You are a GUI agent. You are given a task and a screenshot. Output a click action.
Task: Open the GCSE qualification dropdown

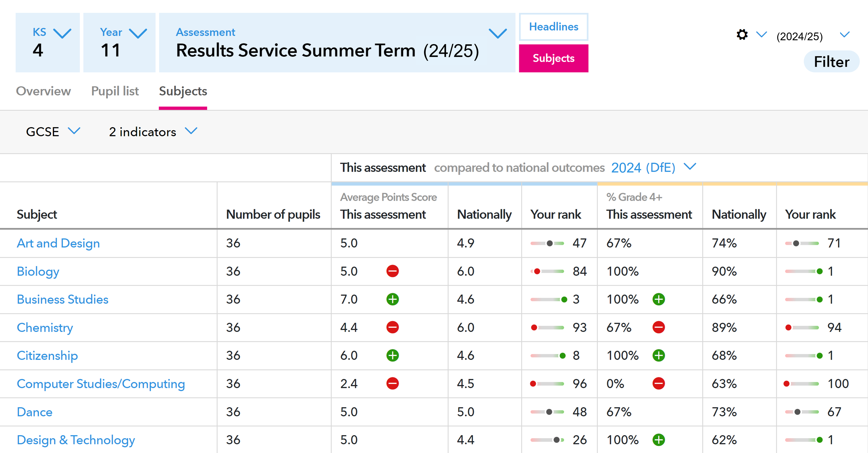(x=53, y=131)
